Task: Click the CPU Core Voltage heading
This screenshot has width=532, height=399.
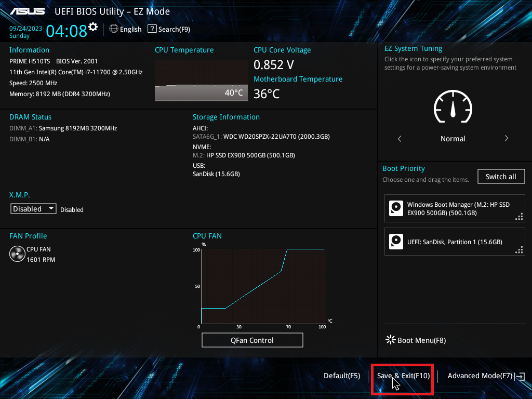Action: (x=282, y=50)
